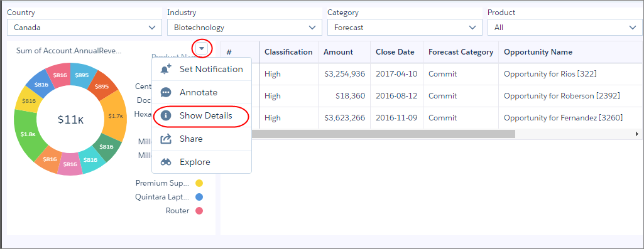
Task: Click the Opportunity Name column header
Action: click(571, 52)
